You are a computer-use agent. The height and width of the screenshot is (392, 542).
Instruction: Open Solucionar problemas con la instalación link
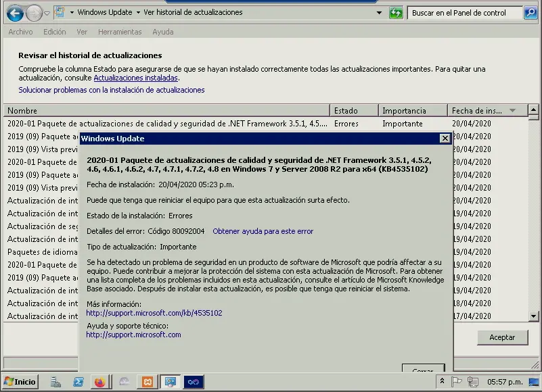[111, 90]
